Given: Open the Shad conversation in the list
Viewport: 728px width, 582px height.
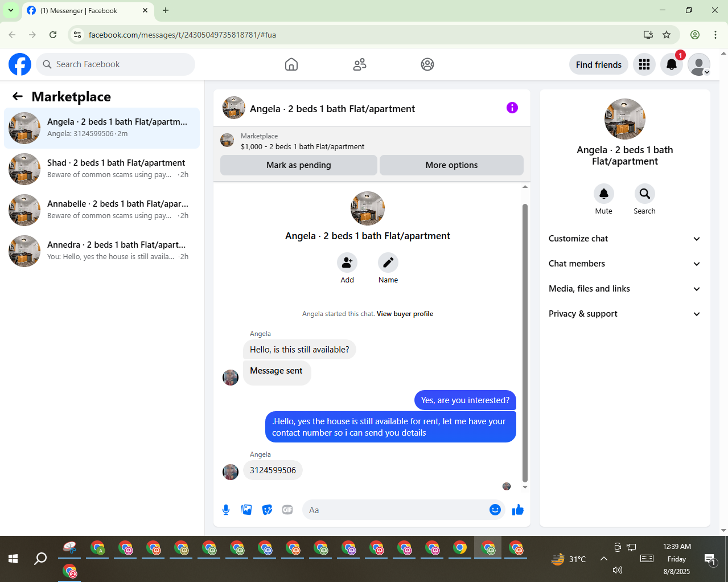Looking at the screenshot, I should point(102,169).
